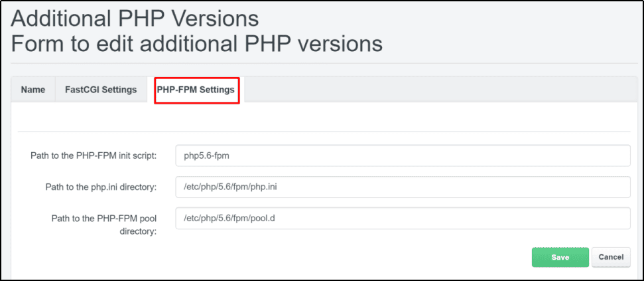Click the 'Path to the PHP-FPM pool directory' label

click(103, 224)
